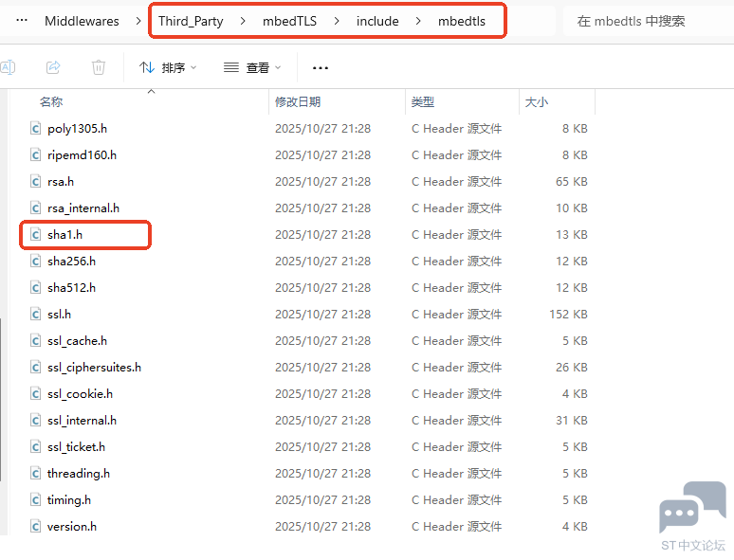This screenshot has height=560, width=734.
Task: Click the sha1.h file icon
Action: click(35, 234)
